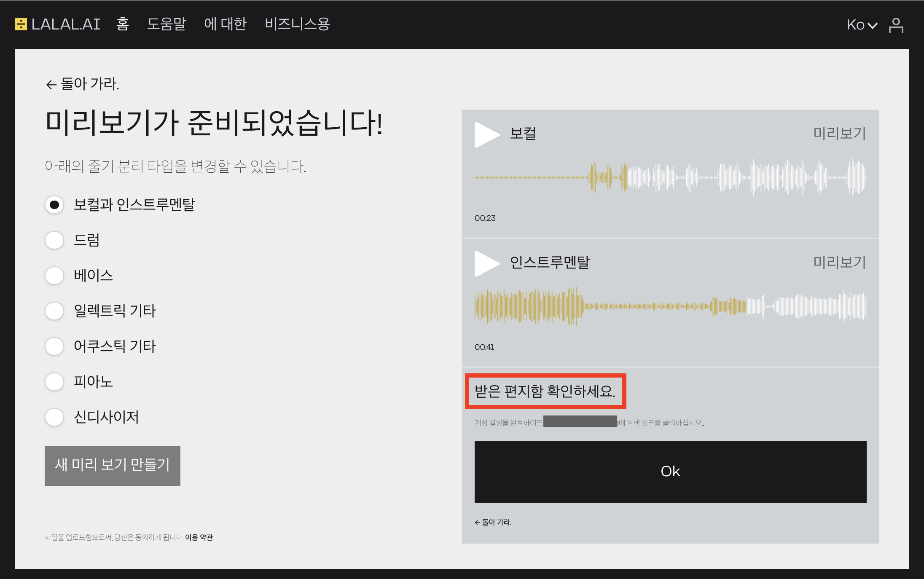
Task: Click the bottom 돌아 가라 back link under Ok
Action: [493, 522]
